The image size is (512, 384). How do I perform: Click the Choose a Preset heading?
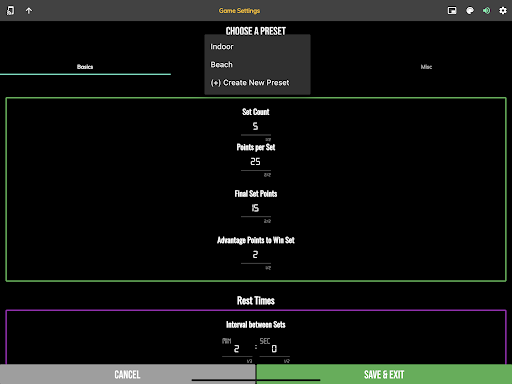tap(256, 31)
